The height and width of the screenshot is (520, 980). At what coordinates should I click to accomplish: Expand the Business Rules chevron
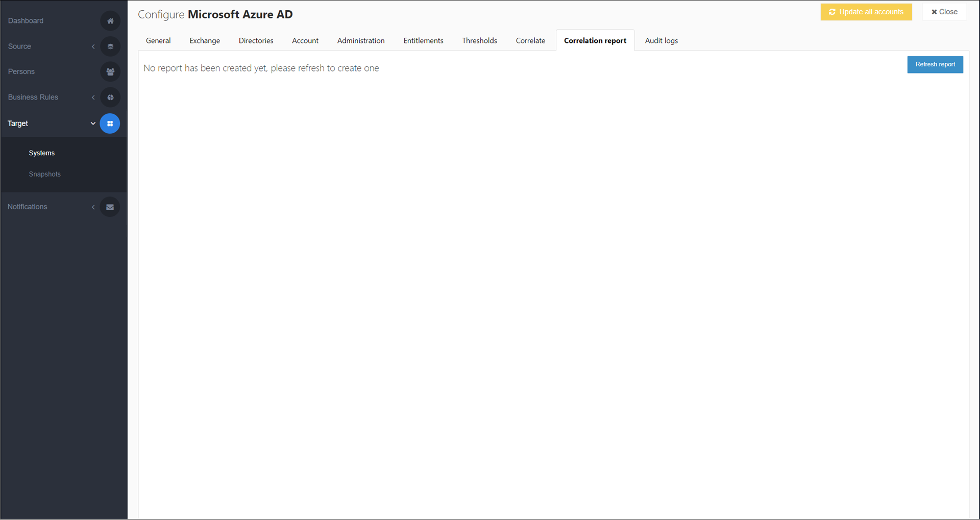click(x=93, y=97)
